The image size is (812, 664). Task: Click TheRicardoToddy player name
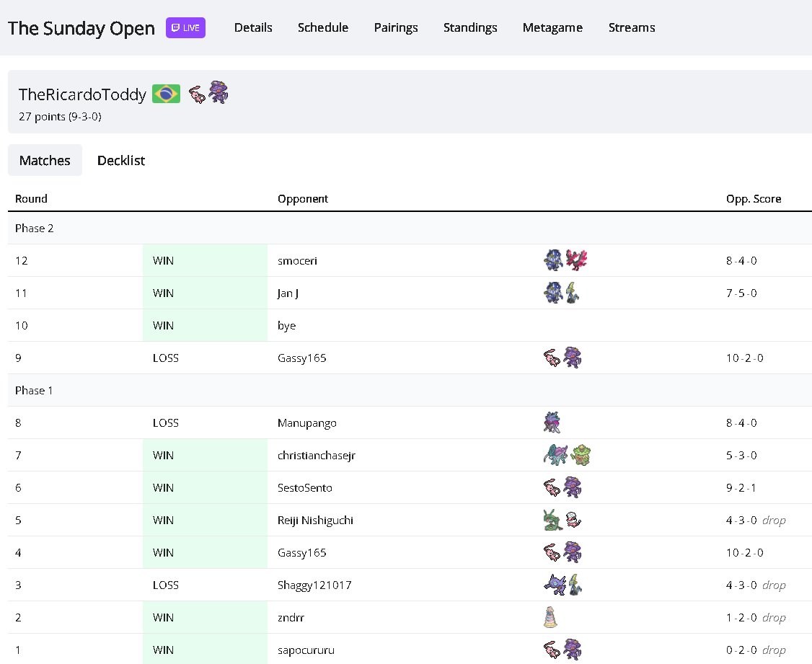[82, 94]
